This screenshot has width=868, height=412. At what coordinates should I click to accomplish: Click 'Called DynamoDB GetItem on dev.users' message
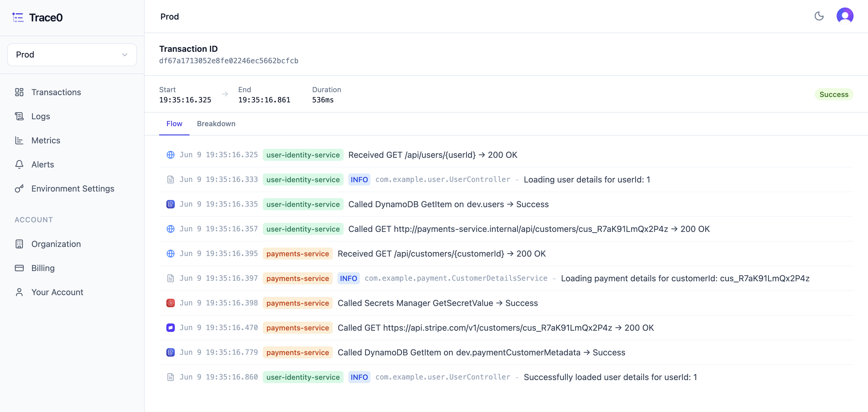(x=448, y=204)
